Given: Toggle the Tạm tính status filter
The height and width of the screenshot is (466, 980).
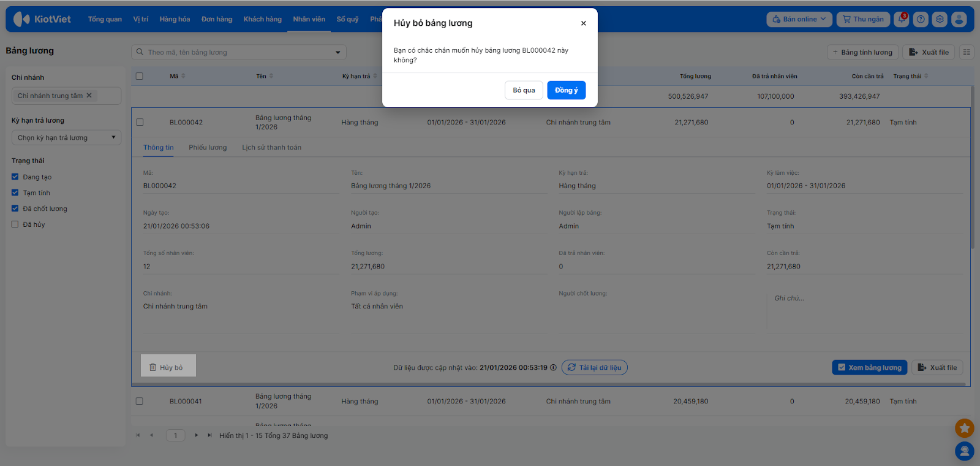Looking at the screenshot, I should 15,193.
